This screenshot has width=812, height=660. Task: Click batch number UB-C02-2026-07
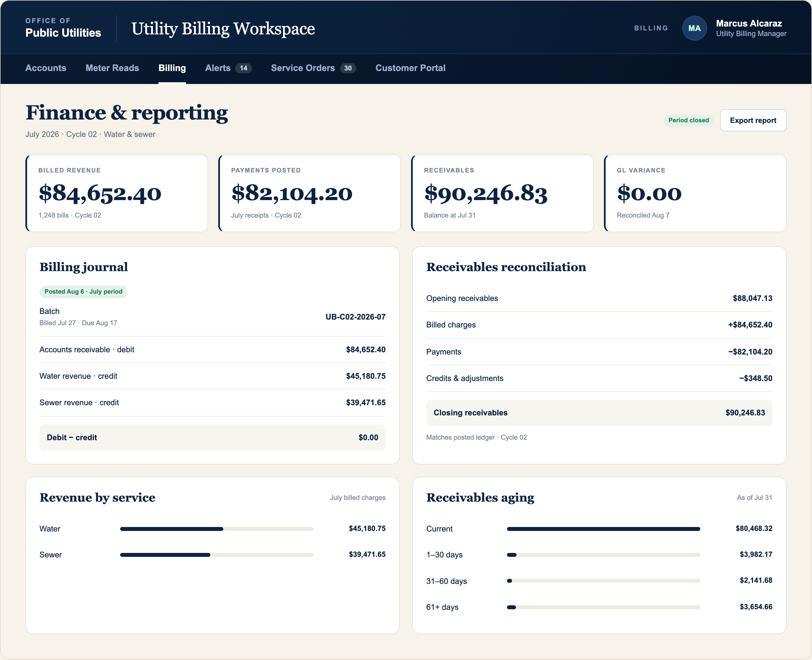click(355, 317)
